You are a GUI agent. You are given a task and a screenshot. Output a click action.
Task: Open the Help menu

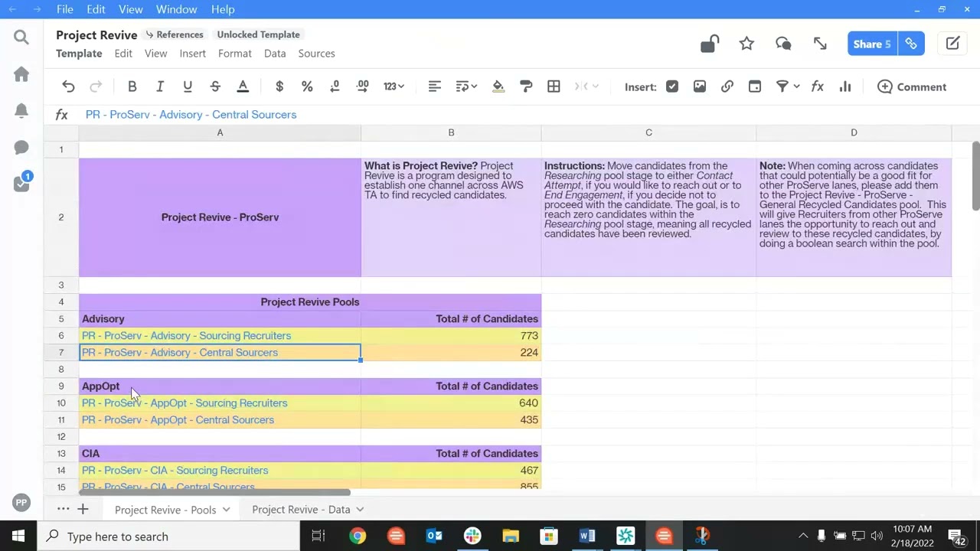click(223, 9)
